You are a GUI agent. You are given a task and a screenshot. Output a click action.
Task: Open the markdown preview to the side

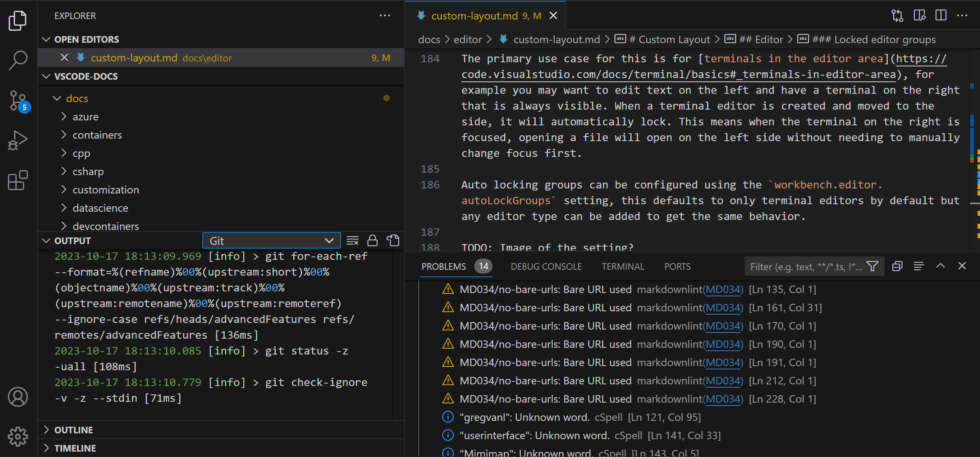(x=919, y=15)
